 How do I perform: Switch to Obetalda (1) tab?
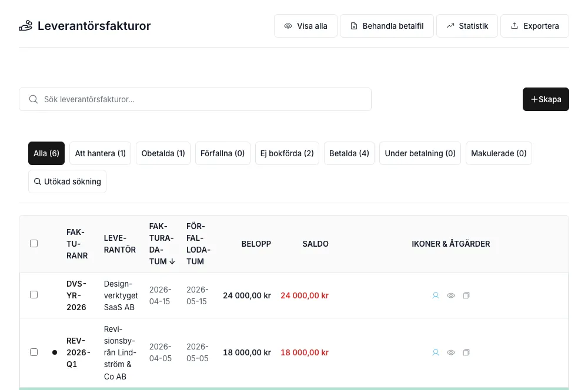pyautogui.click(x=163, y=153)
